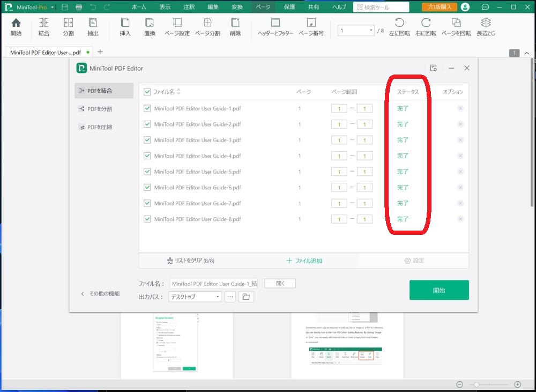Open the task list icon in dialog header
Screen dimensions: 536x392
[x=434, y=68]
